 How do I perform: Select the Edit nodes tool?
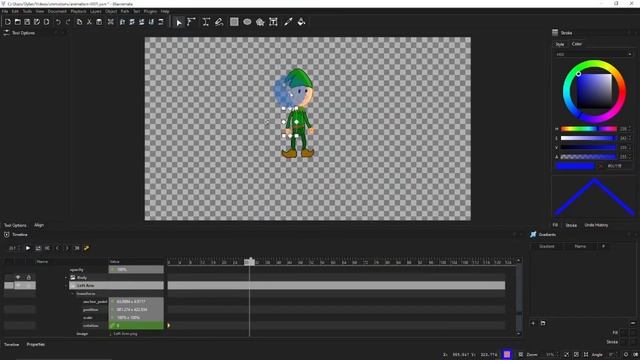point(191,22)
